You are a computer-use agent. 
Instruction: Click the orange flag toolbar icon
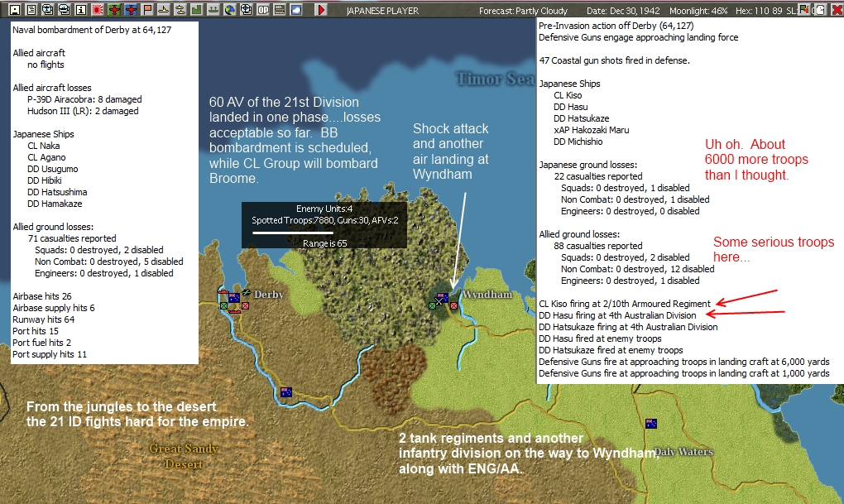click(x=147, y=10)
